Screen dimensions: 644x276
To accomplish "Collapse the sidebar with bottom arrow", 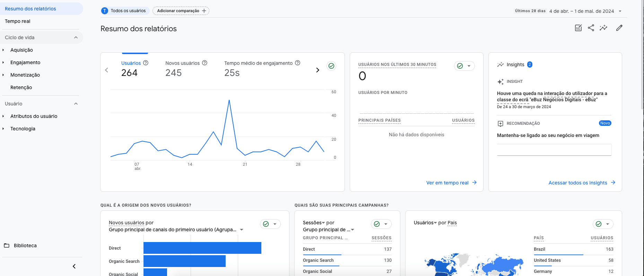I will coord(74,266).
